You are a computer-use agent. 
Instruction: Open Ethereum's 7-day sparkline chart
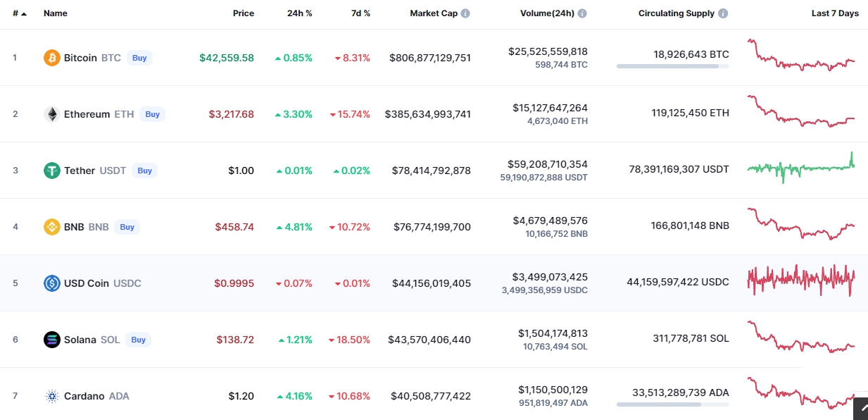click(x=801, y=111)
